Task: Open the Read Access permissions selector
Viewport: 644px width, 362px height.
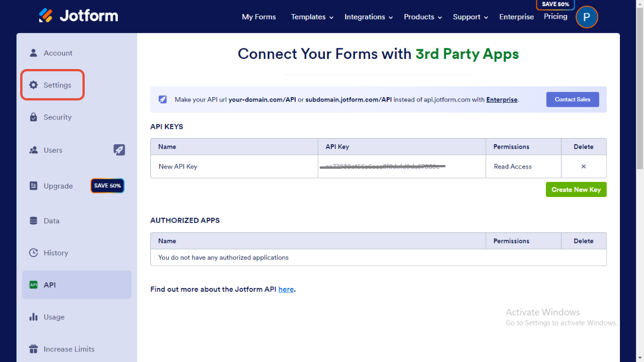Action: pyautogui.click(x=513, y=167)
